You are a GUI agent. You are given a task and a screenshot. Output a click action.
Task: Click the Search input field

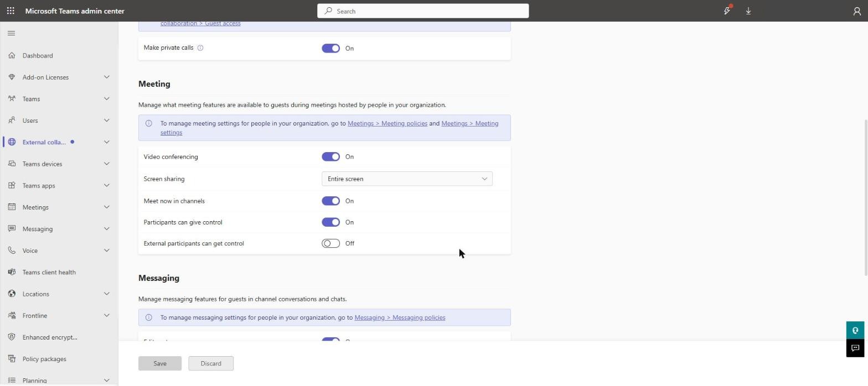[423, 11]
